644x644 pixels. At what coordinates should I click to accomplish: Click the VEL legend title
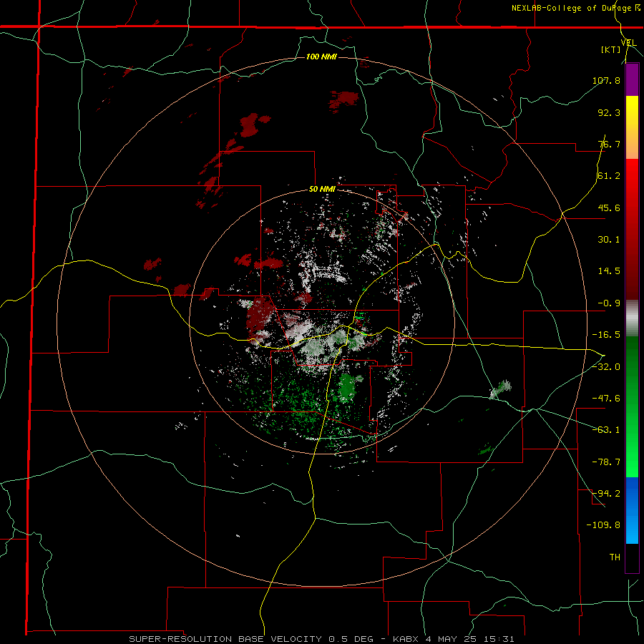(628, 42)
